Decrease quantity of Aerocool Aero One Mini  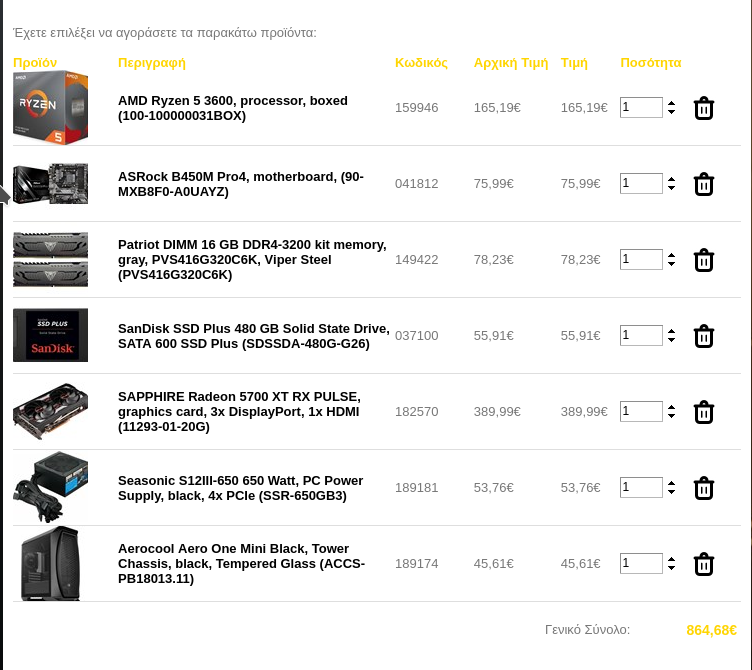[671, 568]
